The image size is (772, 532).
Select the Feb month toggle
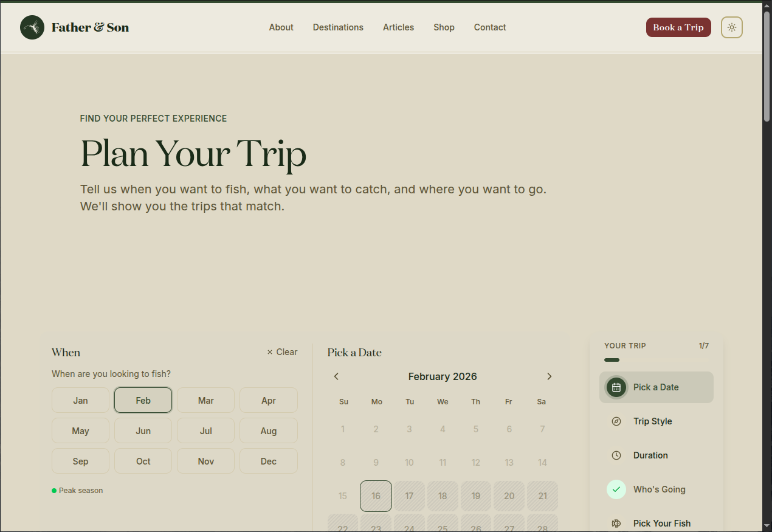coord(143,400)
